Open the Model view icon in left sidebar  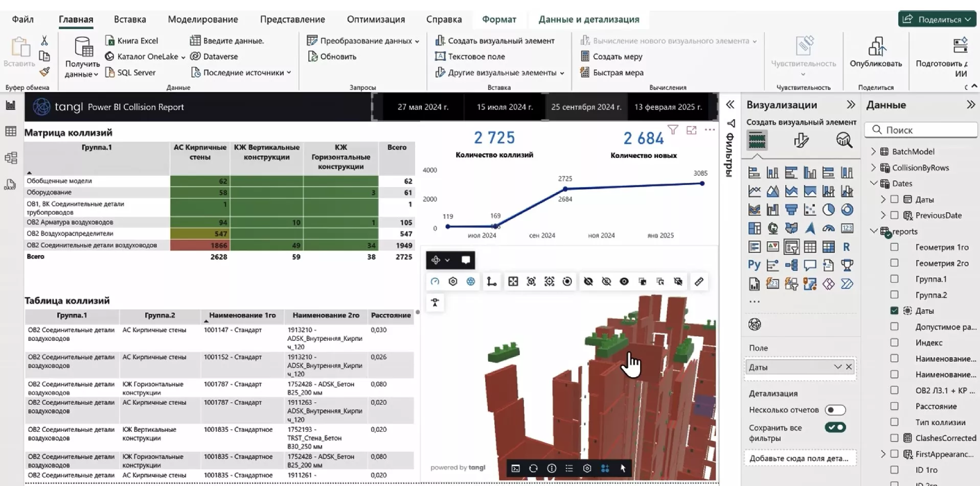(10, 158)
